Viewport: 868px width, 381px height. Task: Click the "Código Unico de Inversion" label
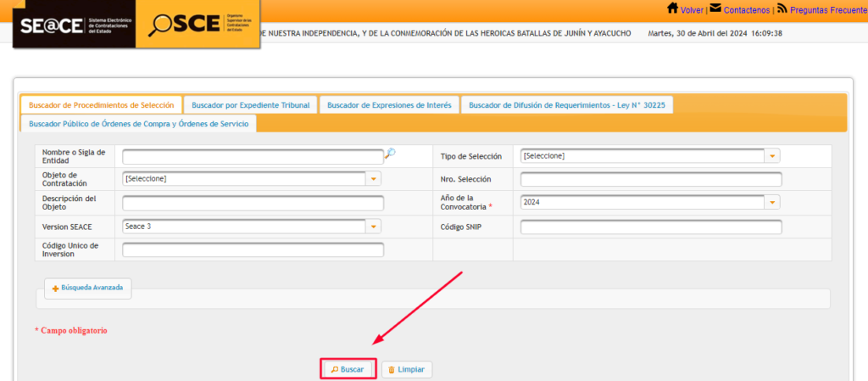tap(70, 249)
